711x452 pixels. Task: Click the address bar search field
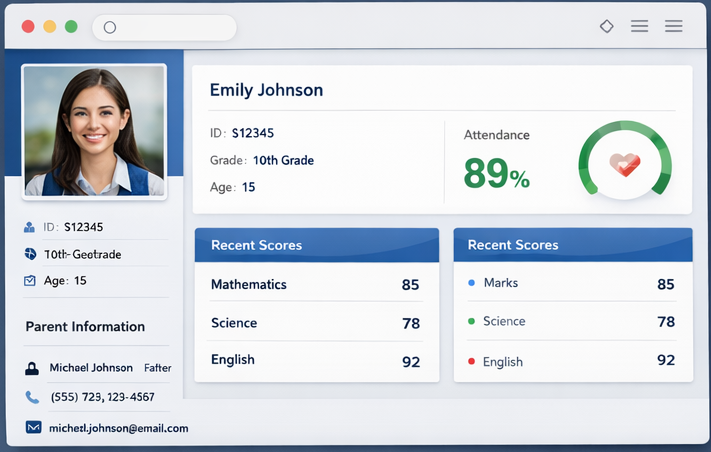click(x=165, y=27)
